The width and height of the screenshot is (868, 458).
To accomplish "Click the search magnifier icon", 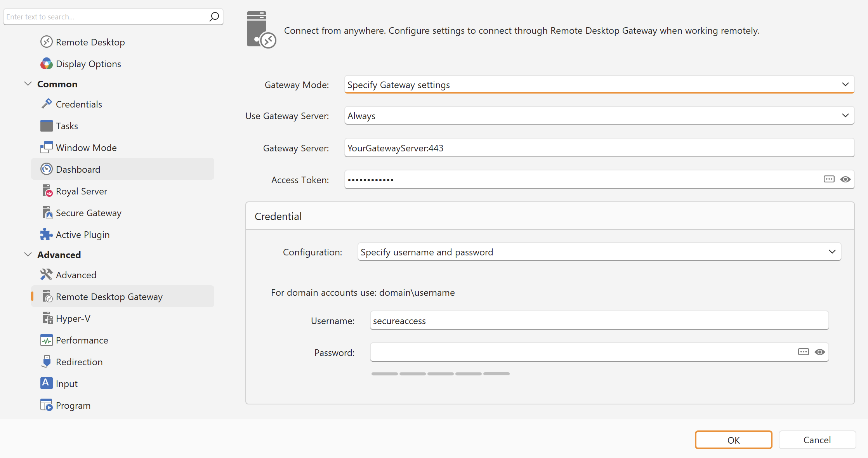I will pos(214,17).
